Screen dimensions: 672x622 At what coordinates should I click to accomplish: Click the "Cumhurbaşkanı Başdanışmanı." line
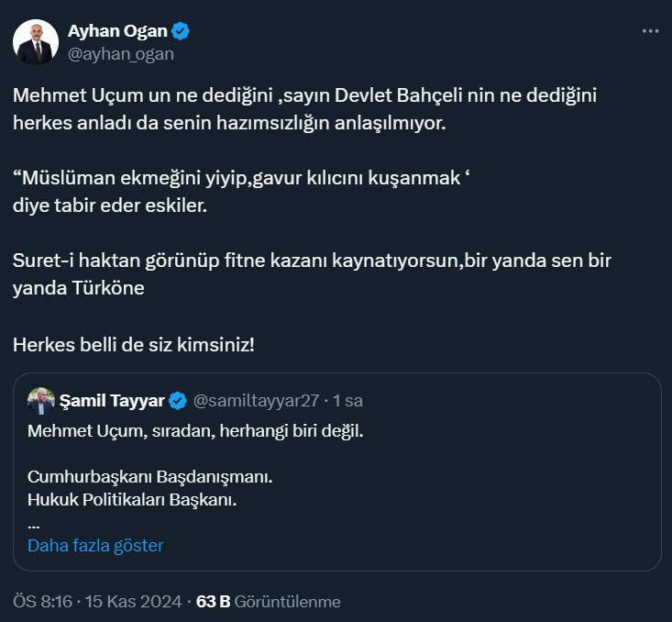(x=150, y=478)
